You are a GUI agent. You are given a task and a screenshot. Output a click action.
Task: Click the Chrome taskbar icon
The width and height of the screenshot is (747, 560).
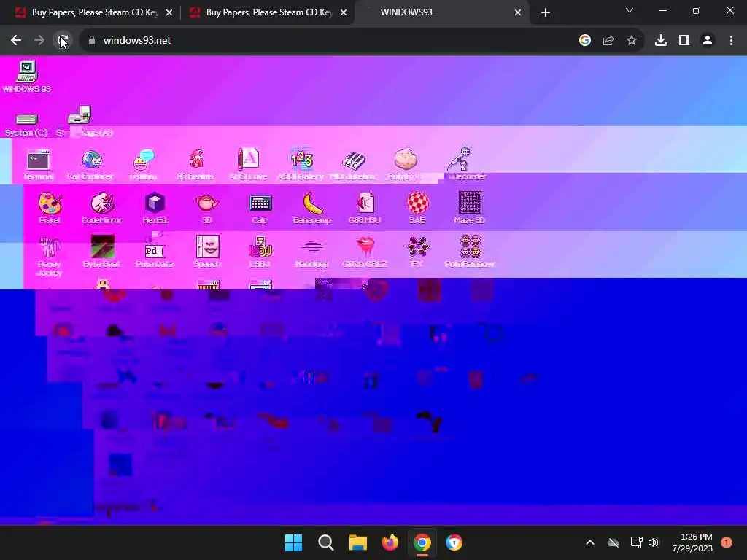click(x=422, y=542)
